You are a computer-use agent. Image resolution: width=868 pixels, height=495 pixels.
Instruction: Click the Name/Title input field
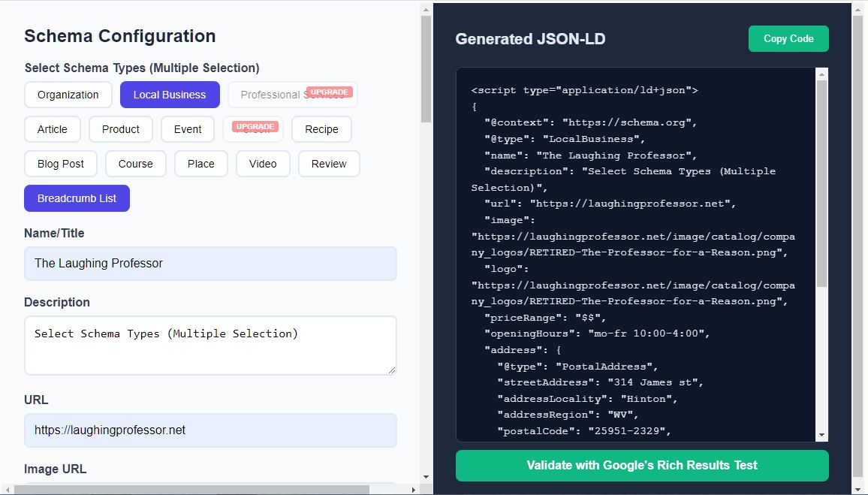[210, 263]
